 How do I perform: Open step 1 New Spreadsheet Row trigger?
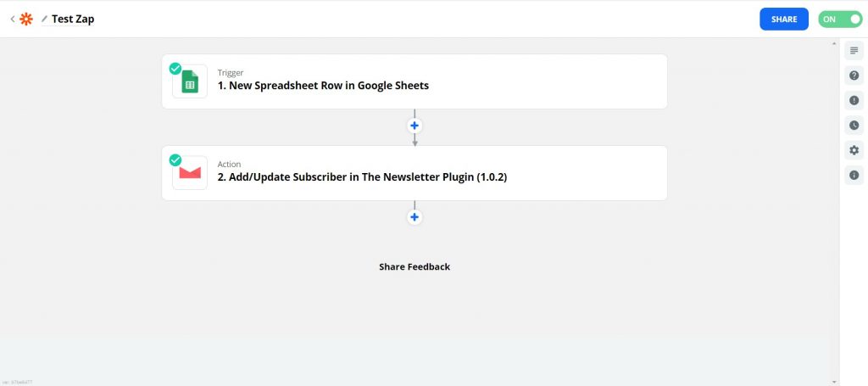[x=414, y=81]
